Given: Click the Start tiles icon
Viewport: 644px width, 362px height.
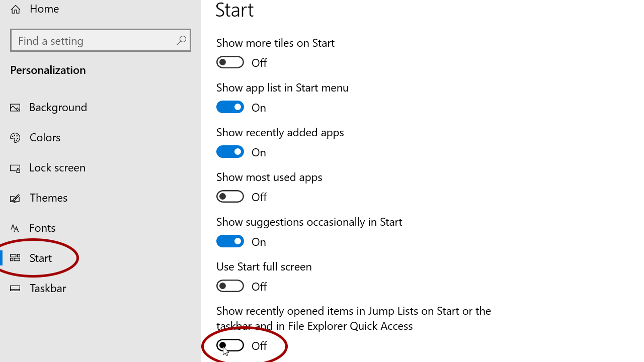Looking at the screenshot, I should (x=15, y=257).
